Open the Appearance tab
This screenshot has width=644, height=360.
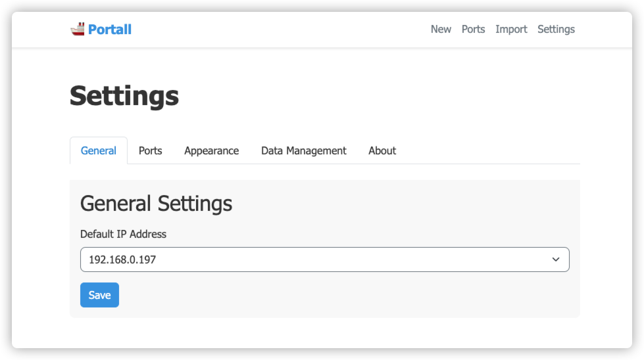pos(211,151)
